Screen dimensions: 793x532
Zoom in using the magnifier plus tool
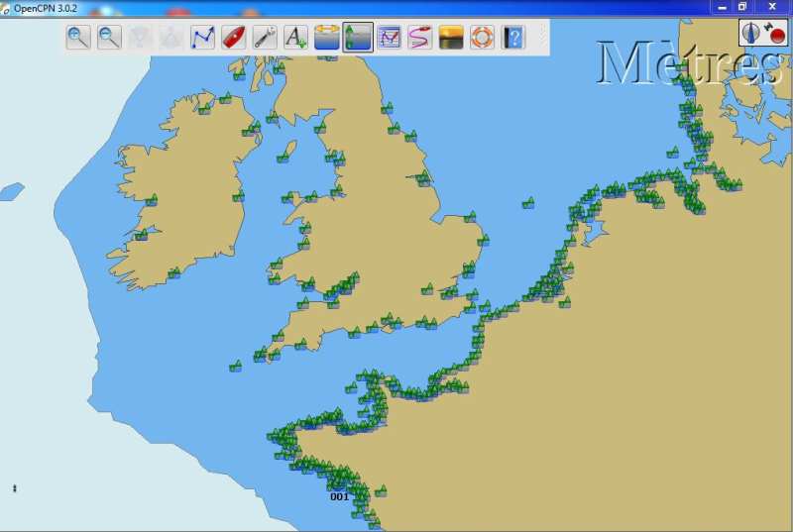point(78,37)
